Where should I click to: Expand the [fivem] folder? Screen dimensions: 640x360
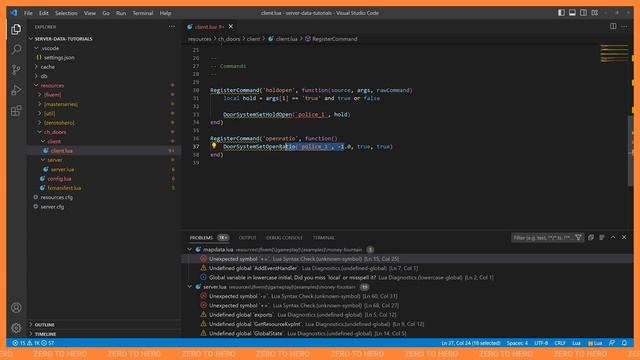click(53, 95)
